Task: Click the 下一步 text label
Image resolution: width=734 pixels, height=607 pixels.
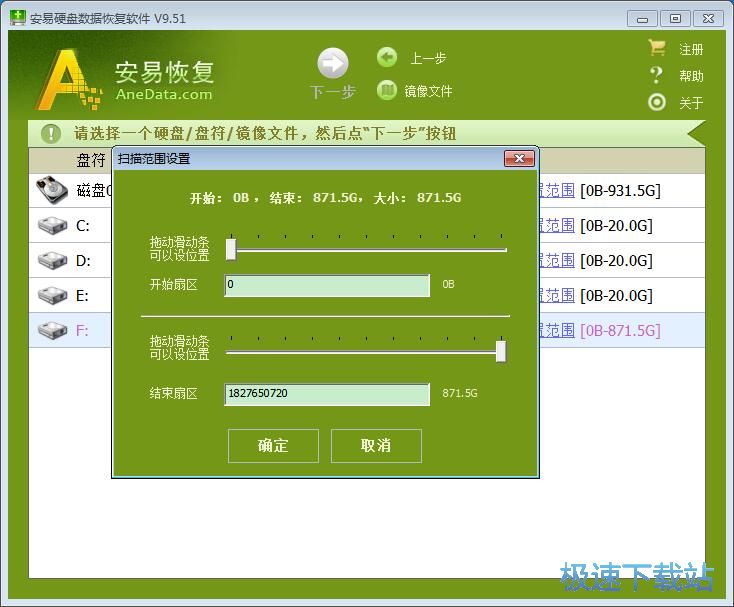Action: point(333,92)
